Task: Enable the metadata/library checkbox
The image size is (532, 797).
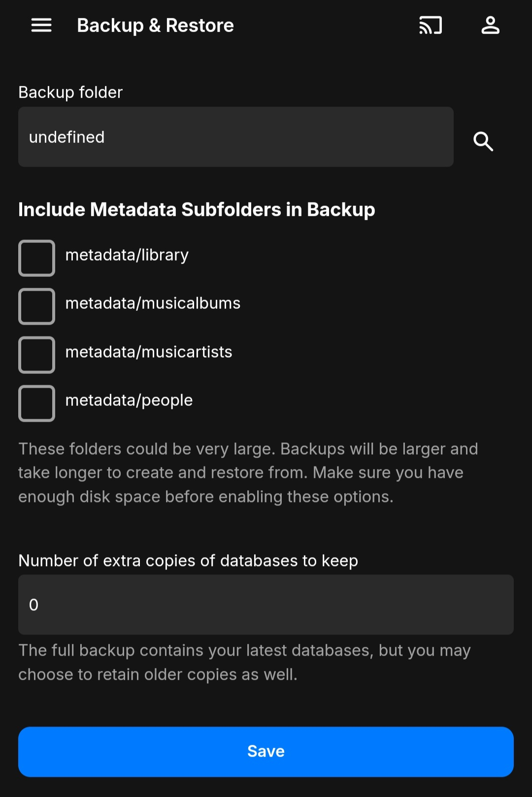Action: point(36,258)
